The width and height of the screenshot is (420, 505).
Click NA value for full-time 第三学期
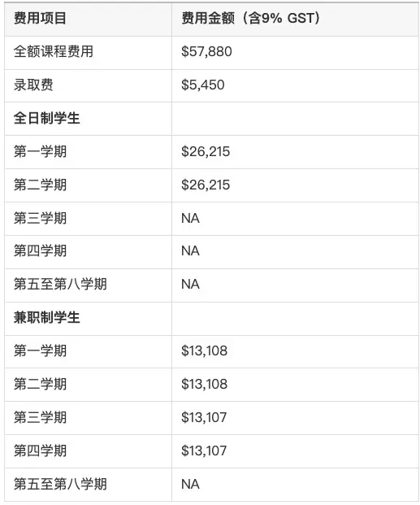[190, 219]
